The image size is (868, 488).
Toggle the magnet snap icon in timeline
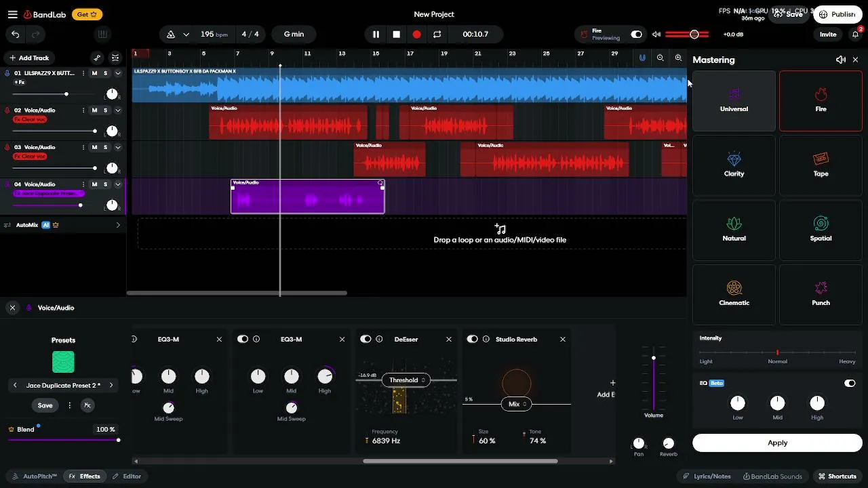click(x=642, y=58)
